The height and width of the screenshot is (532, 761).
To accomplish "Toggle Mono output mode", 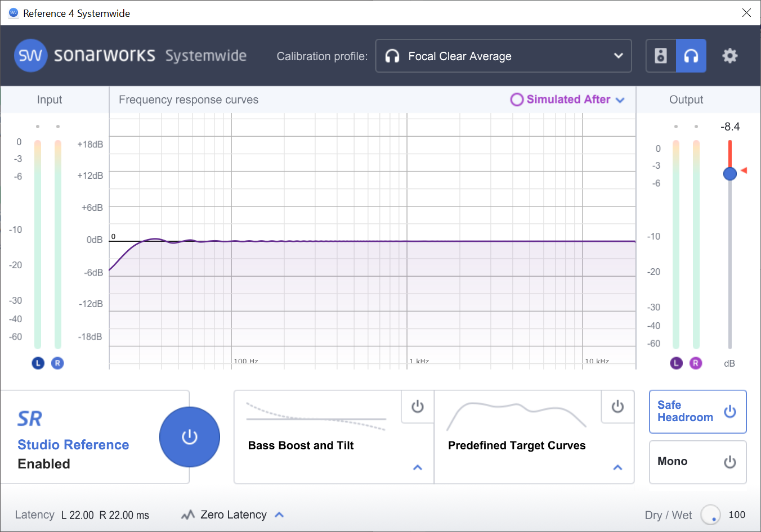I will click(729, 462).
